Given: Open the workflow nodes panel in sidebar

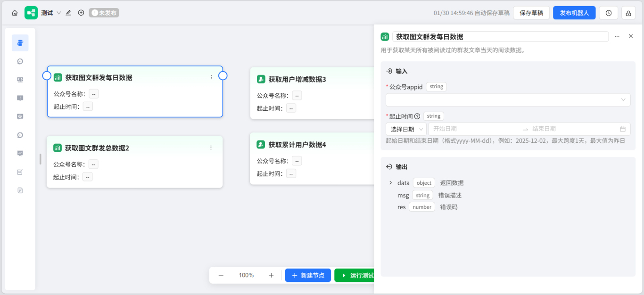Looking at the screenshot, I should pos(19,42).
